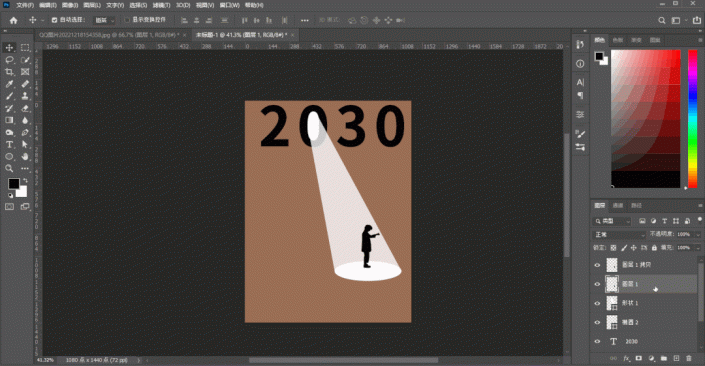Select the Horizontal Type tool
This screenshot has height=366, width=705.
pyautogui.click(x=9, y=145)
